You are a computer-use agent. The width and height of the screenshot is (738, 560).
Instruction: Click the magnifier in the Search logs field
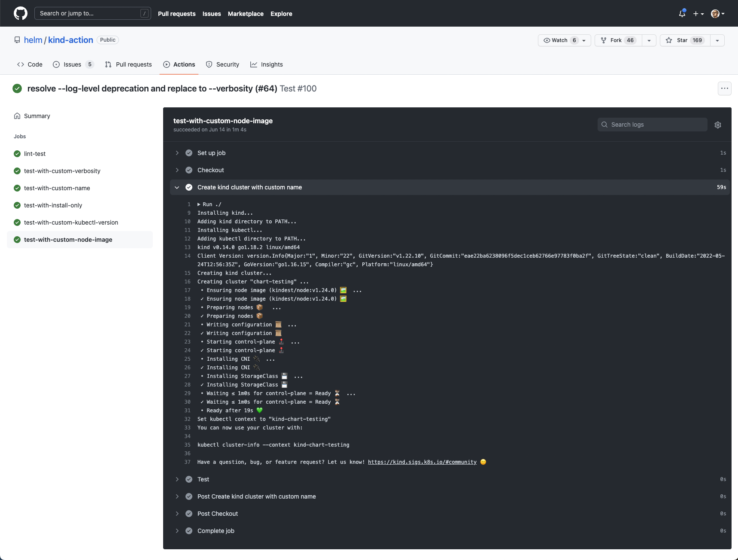pyautogui.click(x=604, y=125)
